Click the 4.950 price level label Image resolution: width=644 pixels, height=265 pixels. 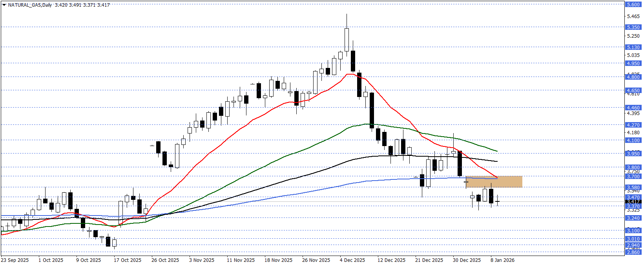tap(633, 63)
